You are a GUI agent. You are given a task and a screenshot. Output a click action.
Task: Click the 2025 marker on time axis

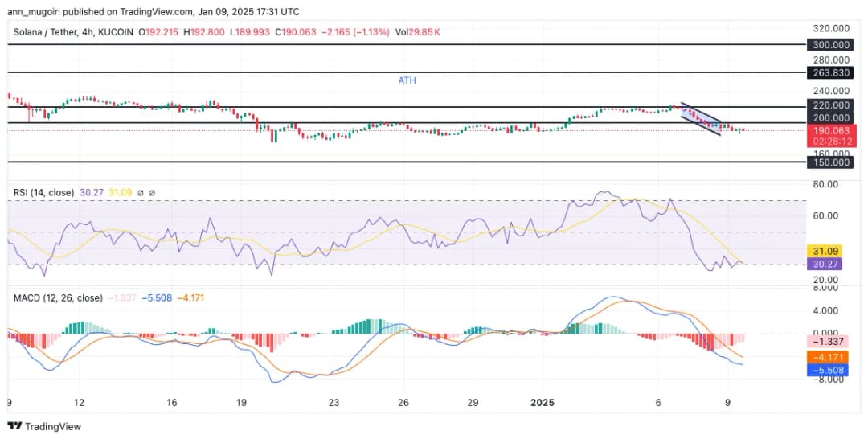(544, 402)
